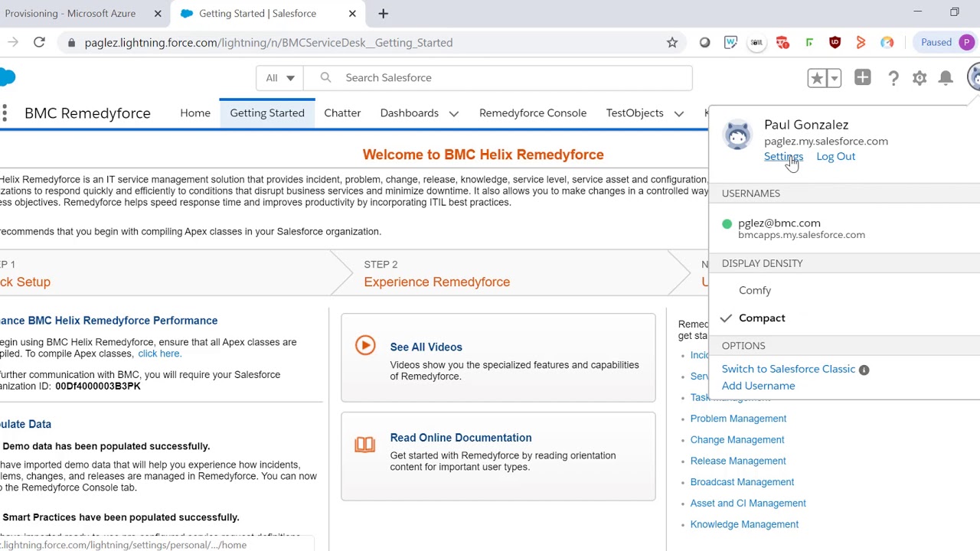980x551 pixels.
Task: Click the Salesforce favorites star icon
Action: 817,78
